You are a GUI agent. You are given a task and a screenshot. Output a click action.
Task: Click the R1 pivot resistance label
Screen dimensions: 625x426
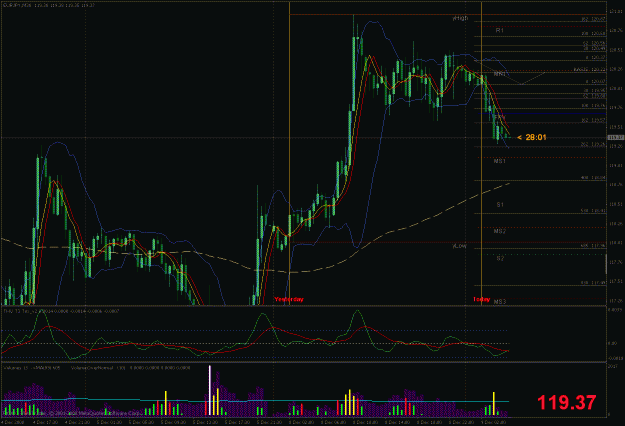point(500,30)
